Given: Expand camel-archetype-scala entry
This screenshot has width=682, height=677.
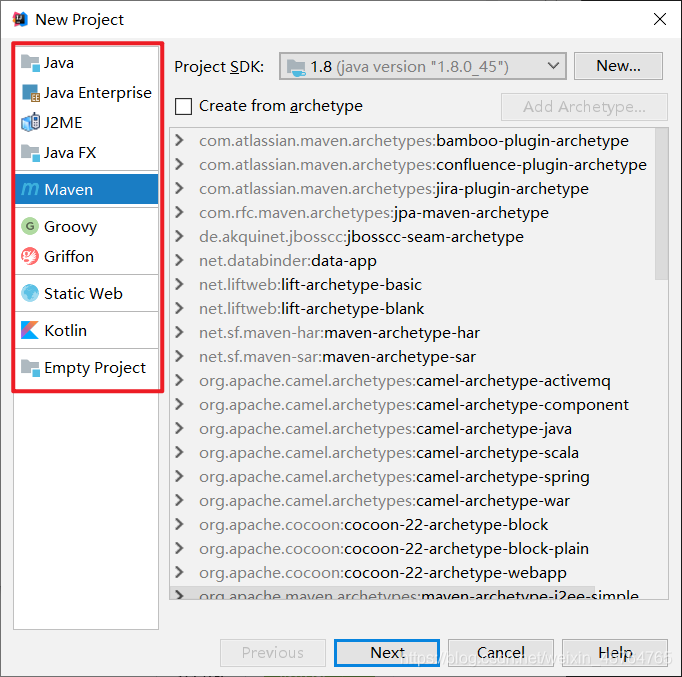Looking at the screenshot, I should [179, 452].
